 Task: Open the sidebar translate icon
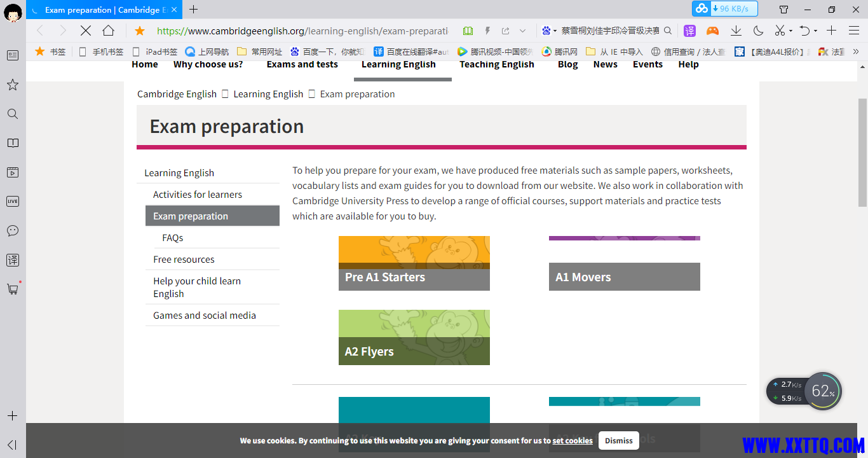tap(13, 260)
